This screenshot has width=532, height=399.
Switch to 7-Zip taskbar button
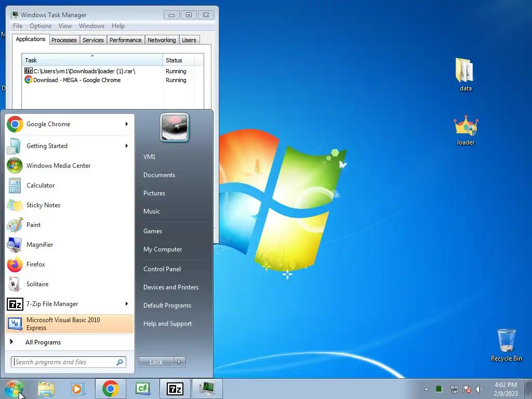[x=175, y=389]
